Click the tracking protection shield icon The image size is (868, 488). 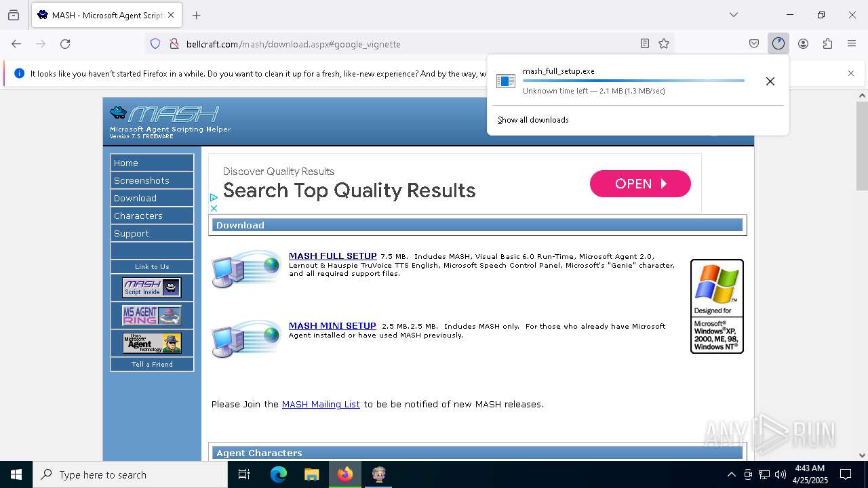click(155, 43)
